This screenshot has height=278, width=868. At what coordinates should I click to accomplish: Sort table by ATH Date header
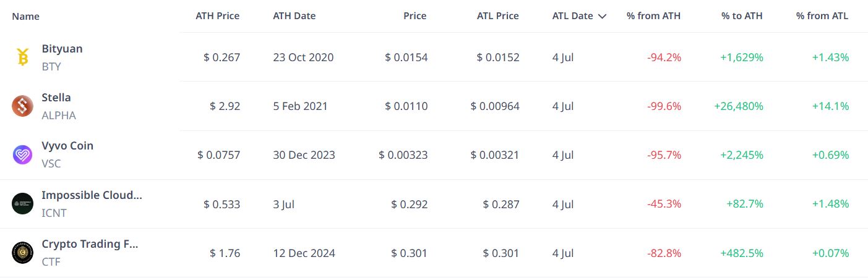(294, 16)
